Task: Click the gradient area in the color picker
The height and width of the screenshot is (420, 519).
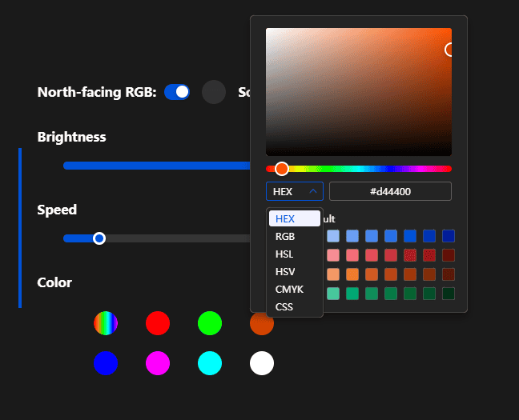Action: 359,92
